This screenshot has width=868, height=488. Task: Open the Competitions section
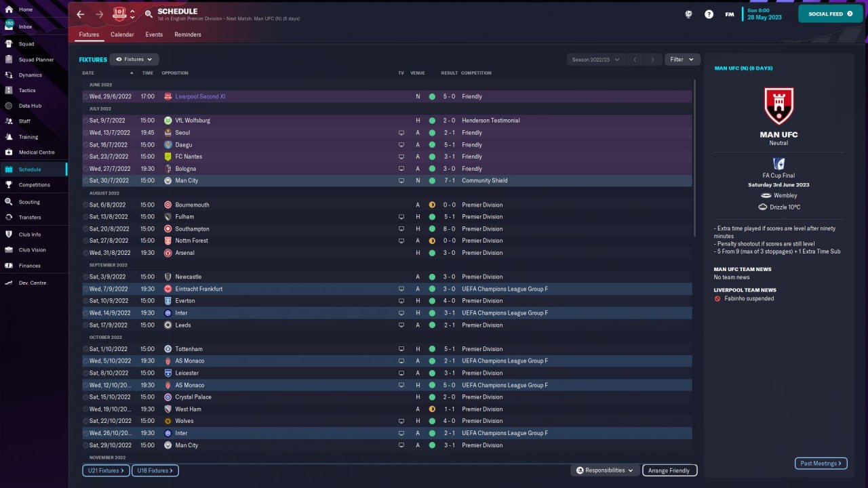click(x=34, y=184)
